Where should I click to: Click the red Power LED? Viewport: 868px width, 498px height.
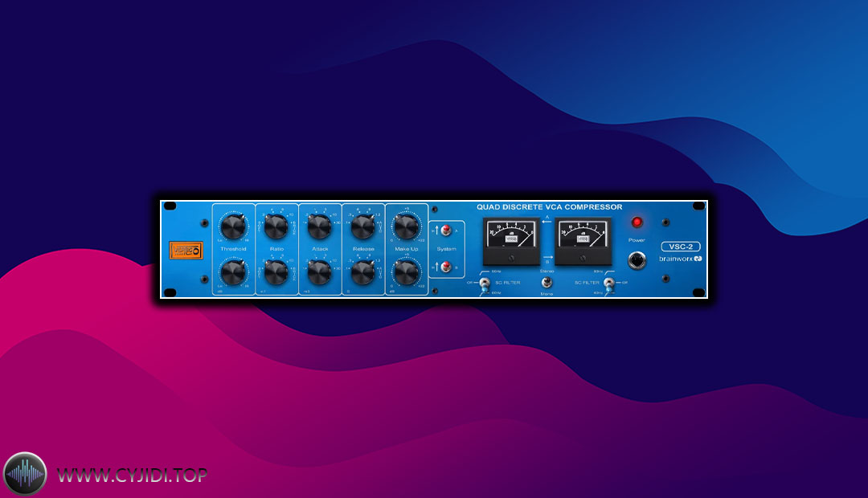click(x=637, y=222)
